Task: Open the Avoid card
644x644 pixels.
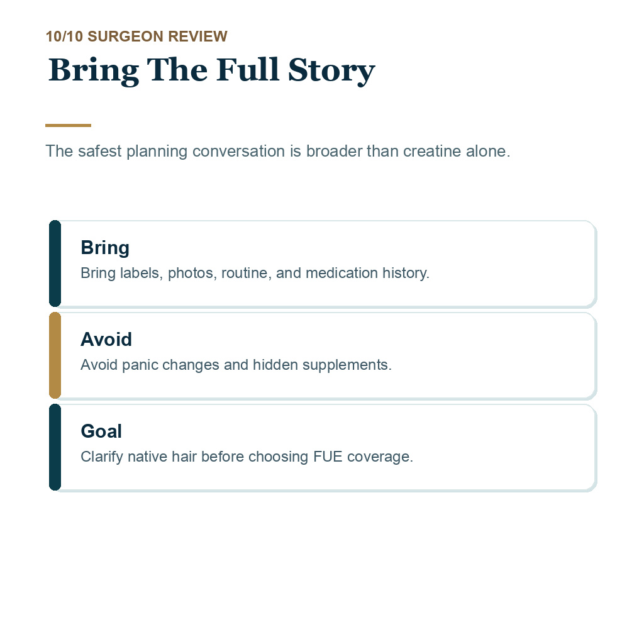Action: tap(323, 356)
